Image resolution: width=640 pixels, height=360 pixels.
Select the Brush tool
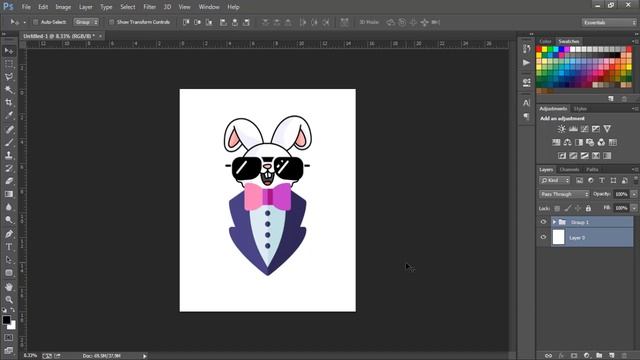point(9,142)
